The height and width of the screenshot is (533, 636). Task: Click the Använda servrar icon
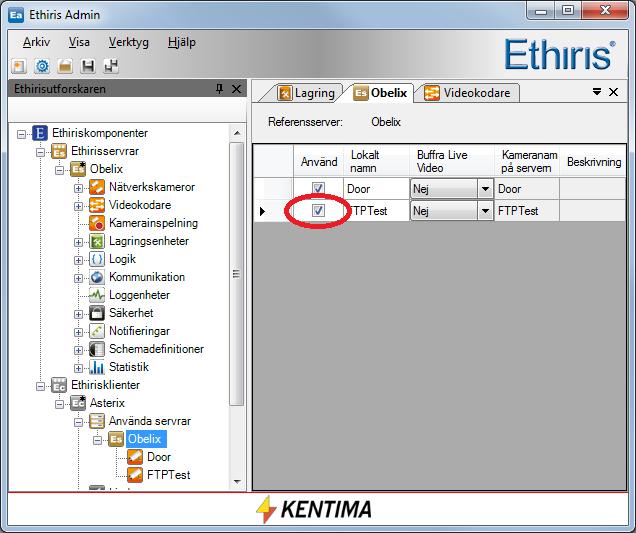click(97, 421)
